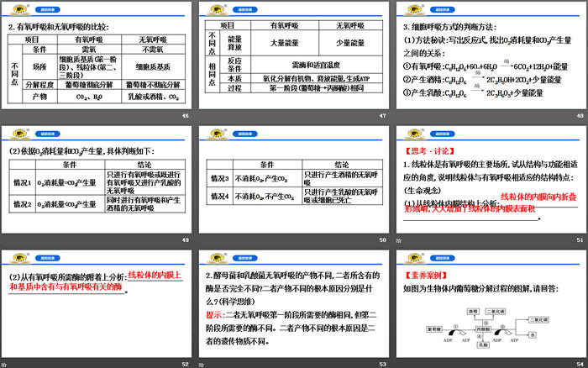The image size is (588, 368).
Task: Click the yellow logo icon on slide 53
Action: point(218,258)
